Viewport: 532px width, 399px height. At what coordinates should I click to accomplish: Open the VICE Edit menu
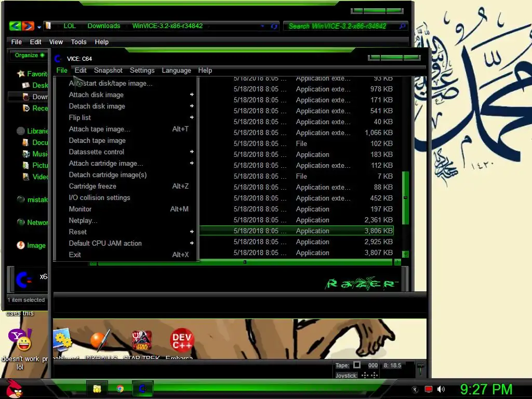point(81,70)
